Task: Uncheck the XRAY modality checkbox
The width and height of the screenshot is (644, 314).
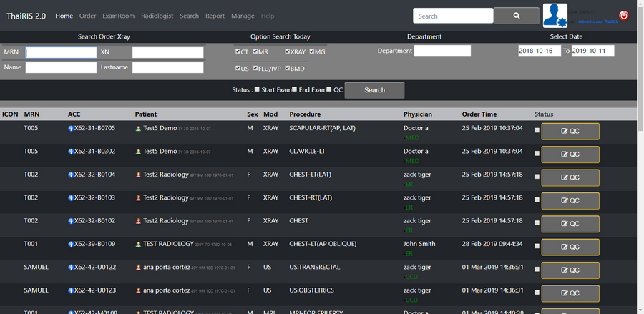Action: pyautogui.click(x=288, y=51)
